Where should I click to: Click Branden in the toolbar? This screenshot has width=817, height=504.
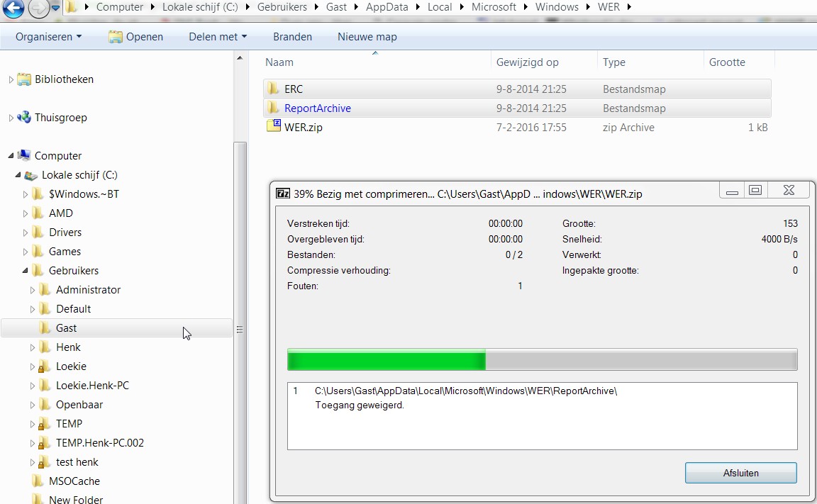[x=292, y=37]
